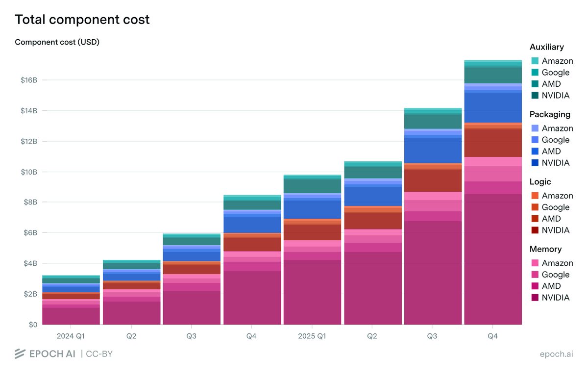
Task: Click the Packaging Google legend color swatch
Action: (535, 140)
